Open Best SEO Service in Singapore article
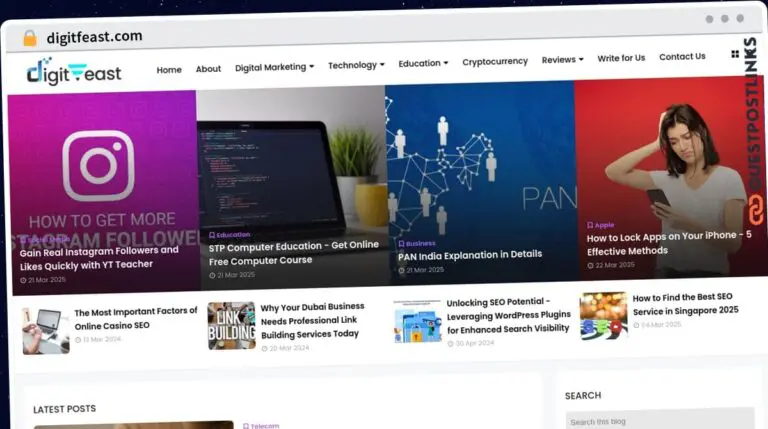The height and width of the screenshot is (429, 768). (x=685, y=304)
